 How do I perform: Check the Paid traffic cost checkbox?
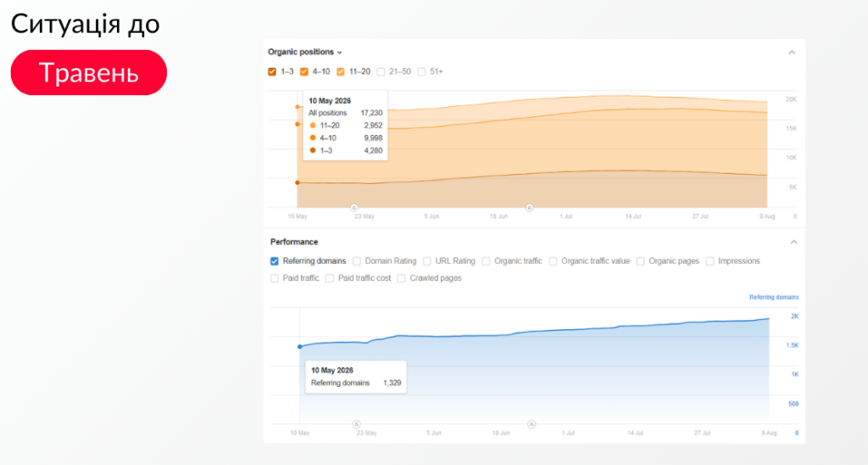[x=330, y=278]
